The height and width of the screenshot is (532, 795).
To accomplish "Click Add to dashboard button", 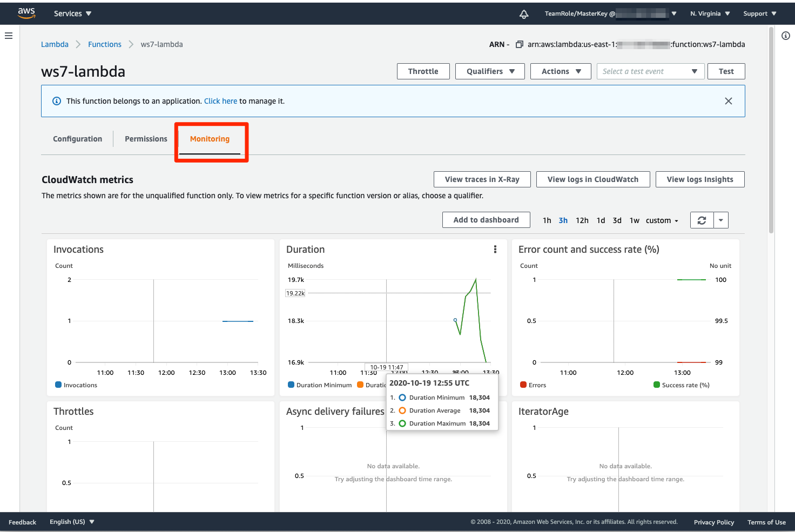I will [486, 220].
